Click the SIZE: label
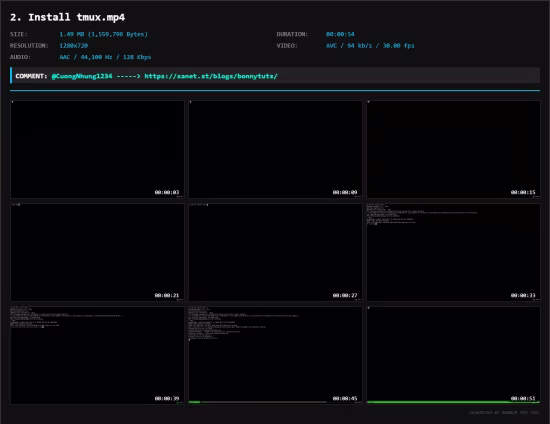550x424 pixels. pos(19,34)
